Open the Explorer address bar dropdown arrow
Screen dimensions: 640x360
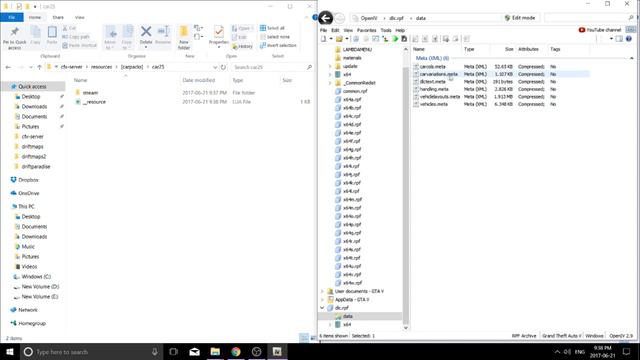[215, 67]
